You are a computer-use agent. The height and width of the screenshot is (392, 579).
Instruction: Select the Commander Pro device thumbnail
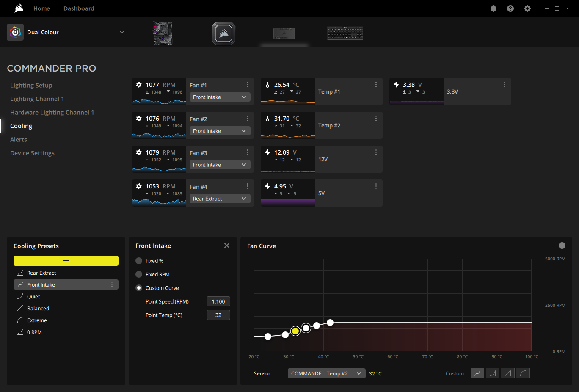click(284, 33)
